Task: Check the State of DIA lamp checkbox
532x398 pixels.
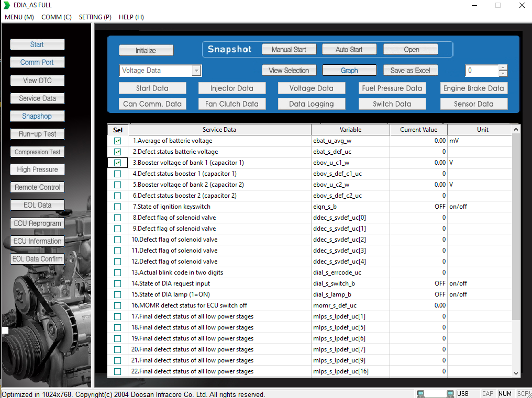Action: pyautogui.click(x=117, y=294)
